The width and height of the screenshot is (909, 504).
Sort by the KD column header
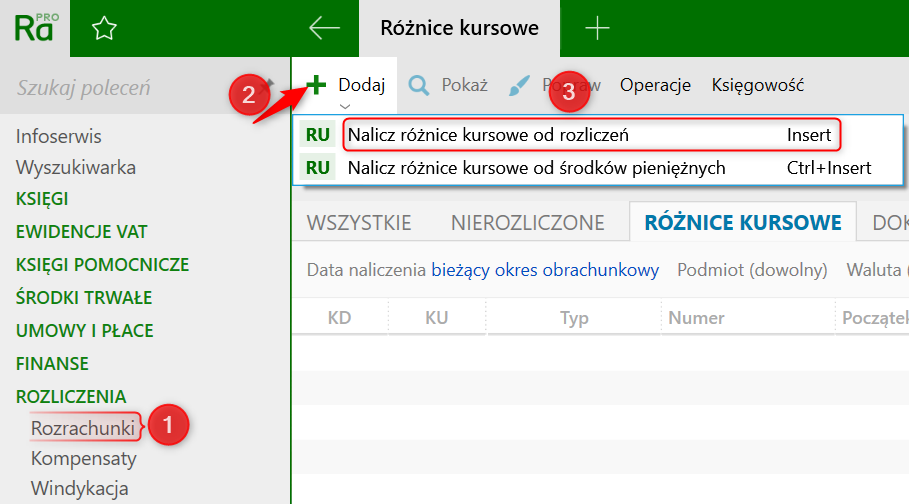pos(340,318)
